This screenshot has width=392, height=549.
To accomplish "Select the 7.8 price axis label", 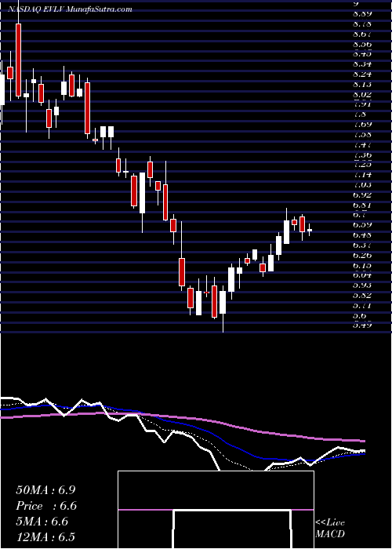I will [360, 115].
